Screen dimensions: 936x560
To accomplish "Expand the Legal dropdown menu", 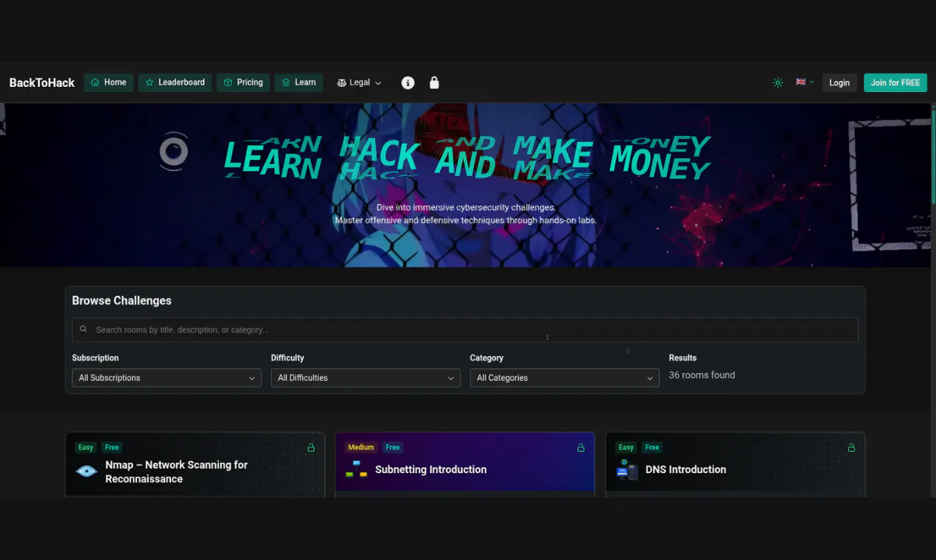I will click(359, 83).
